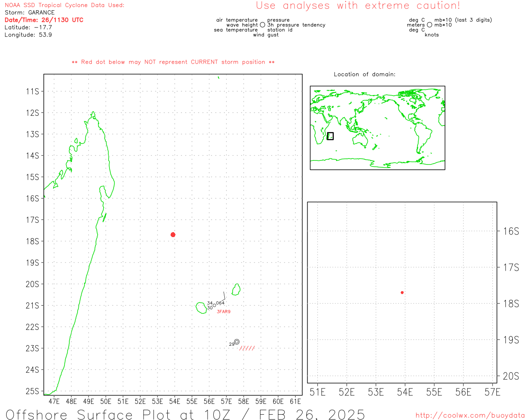This screenshot has width=525, height=420.
Task: Click the value 29 beside the buoy
Action: tap(232, 344)
